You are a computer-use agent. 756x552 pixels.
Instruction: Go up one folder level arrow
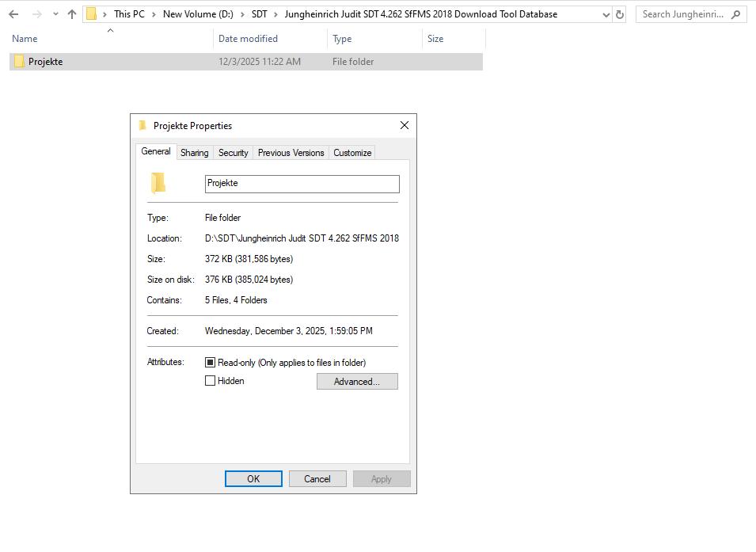[x=72, y=14]
